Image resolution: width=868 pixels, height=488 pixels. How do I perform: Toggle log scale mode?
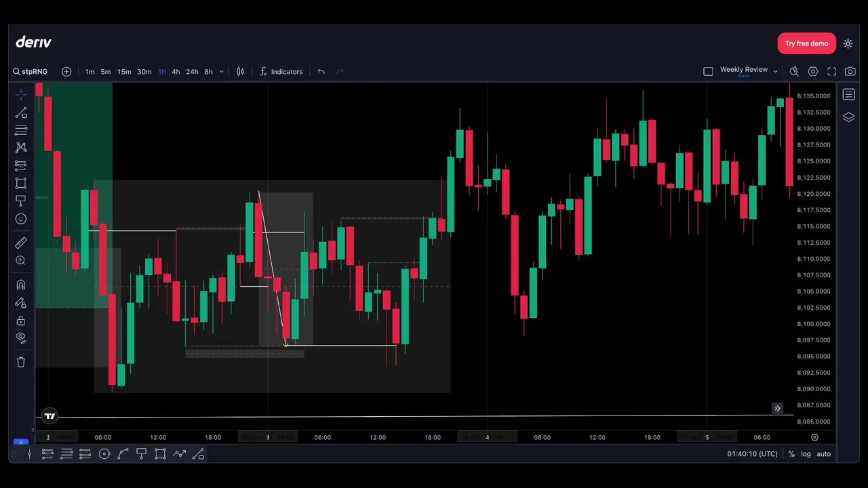(x=806, y=454)
